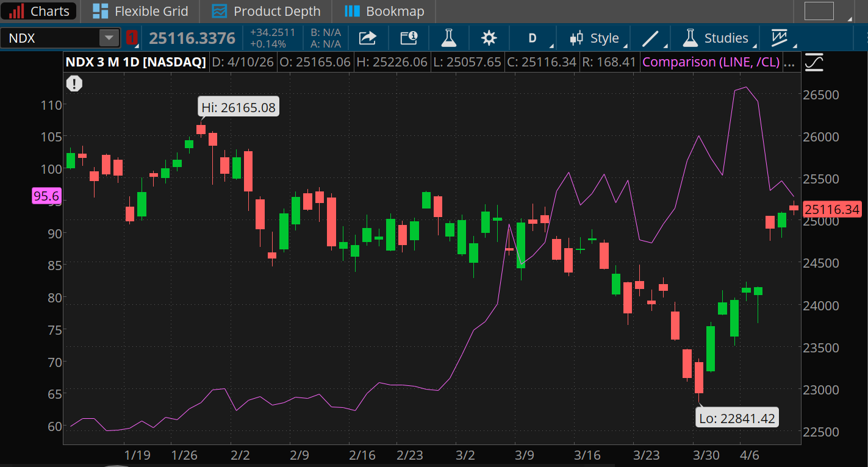Click the flag info icon in the toolbar
Screen dimensions: 868x467
[409, 37]
